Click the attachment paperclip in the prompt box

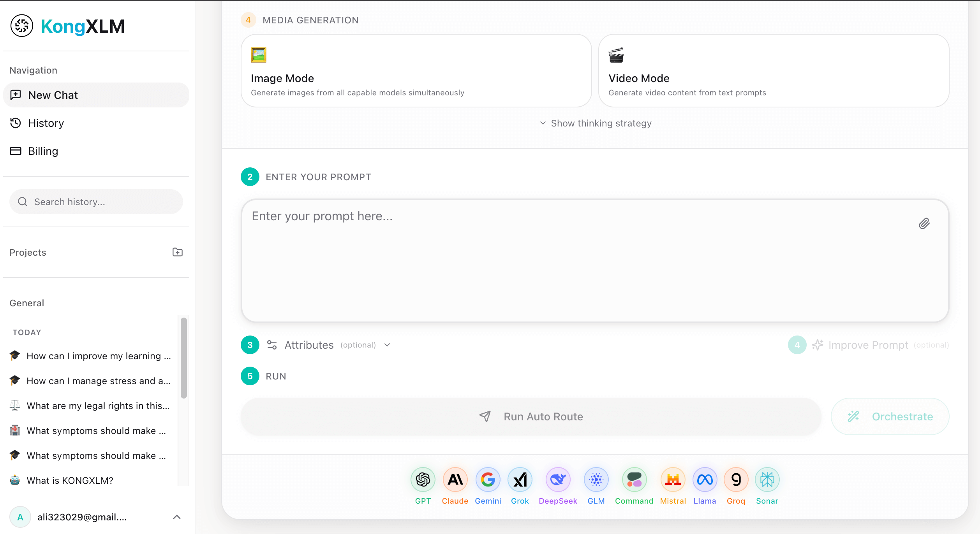(x=925, y=223)
